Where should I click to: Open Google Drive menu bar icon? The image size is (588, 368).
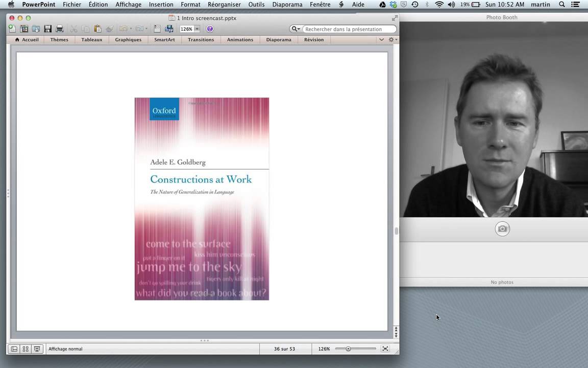[382, 5]
